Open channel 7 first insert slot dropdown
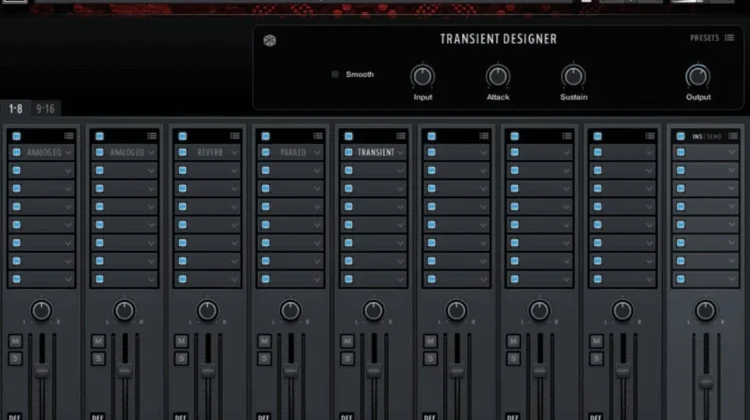The height and width of the screenshot is (420, 750). coord(566,153)
